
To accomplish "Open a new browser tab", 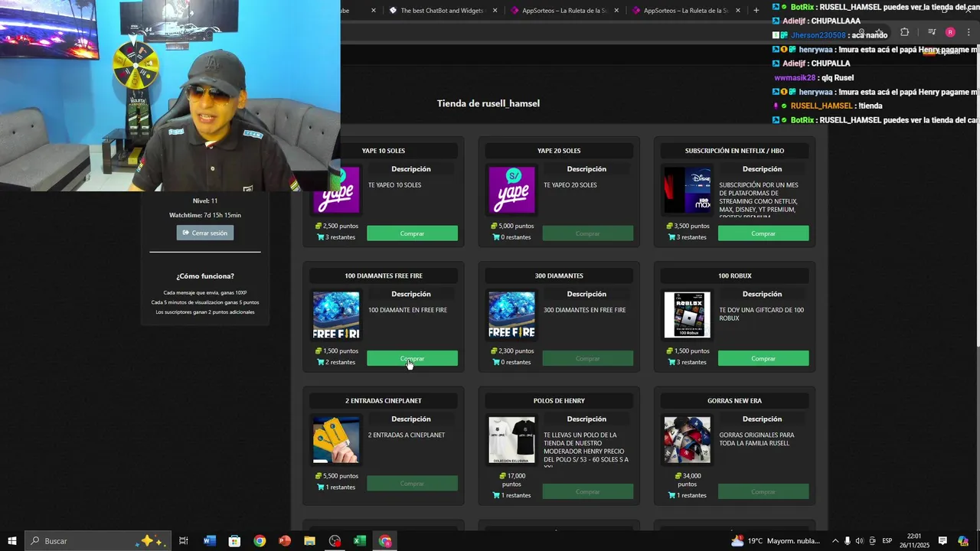I will 756,11.
